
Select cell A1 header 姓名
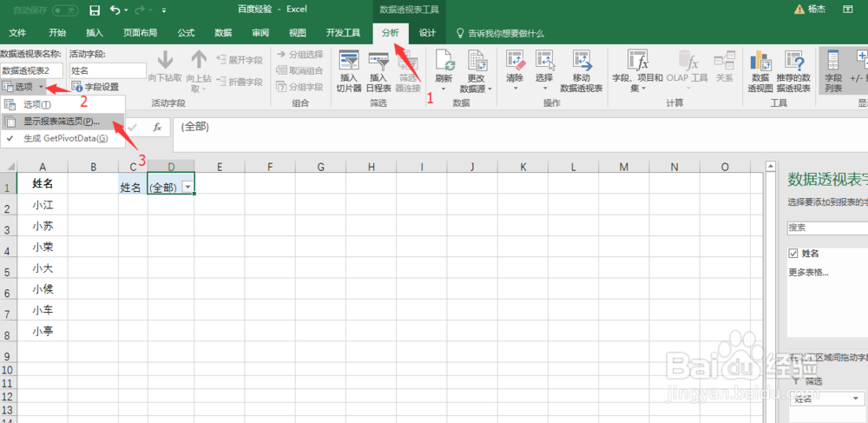[x=43, y=183]
